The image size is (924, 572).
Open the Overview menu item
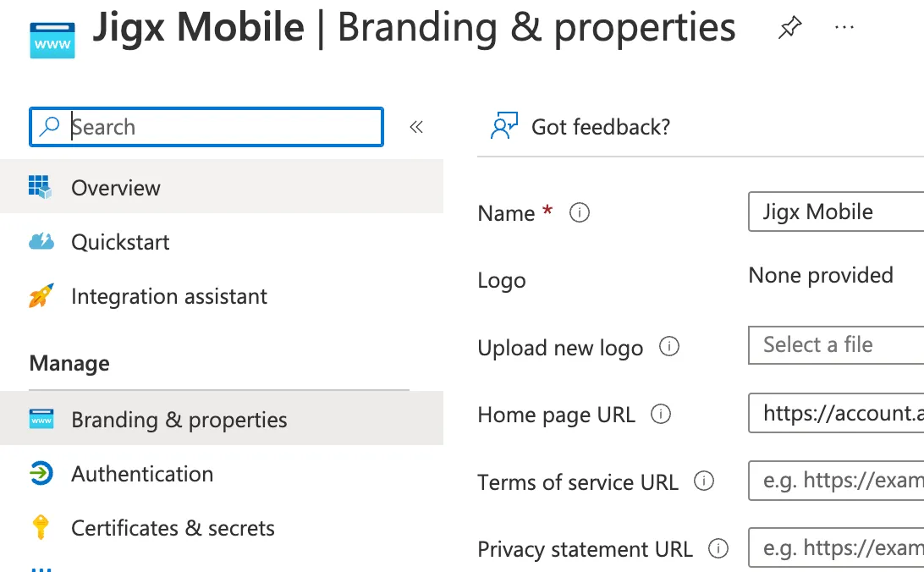point(222,187)
